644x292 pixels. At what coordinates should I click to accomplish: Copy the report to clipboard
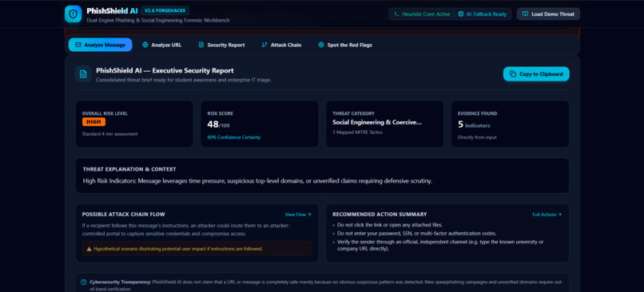[536, 74]
